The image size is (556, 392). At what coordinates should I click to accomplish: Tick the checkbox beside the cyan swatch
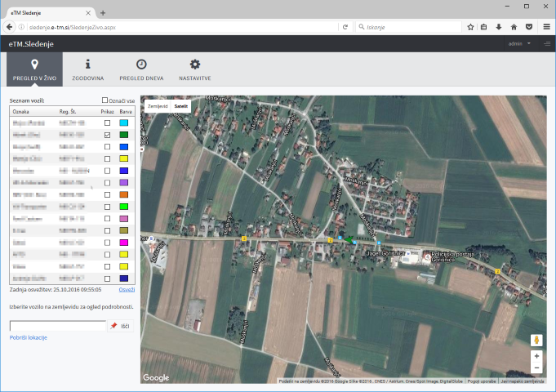coord(107,122)
